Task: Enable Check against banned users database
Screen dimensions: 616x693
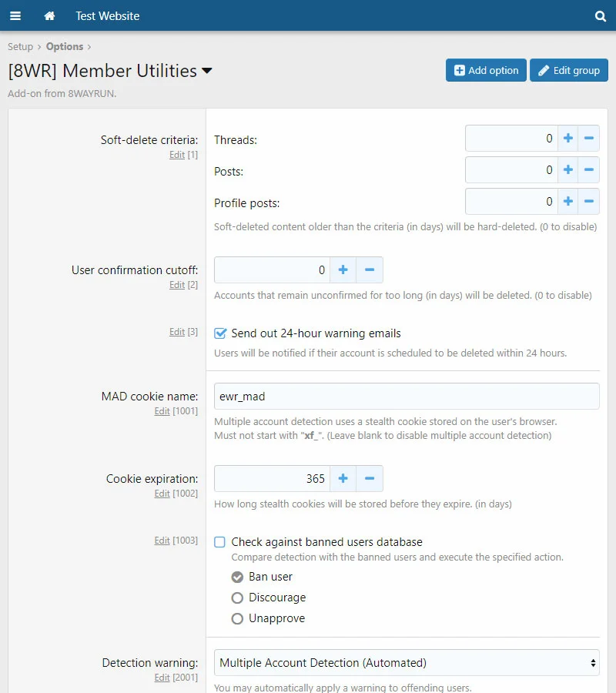Action: 220,542
